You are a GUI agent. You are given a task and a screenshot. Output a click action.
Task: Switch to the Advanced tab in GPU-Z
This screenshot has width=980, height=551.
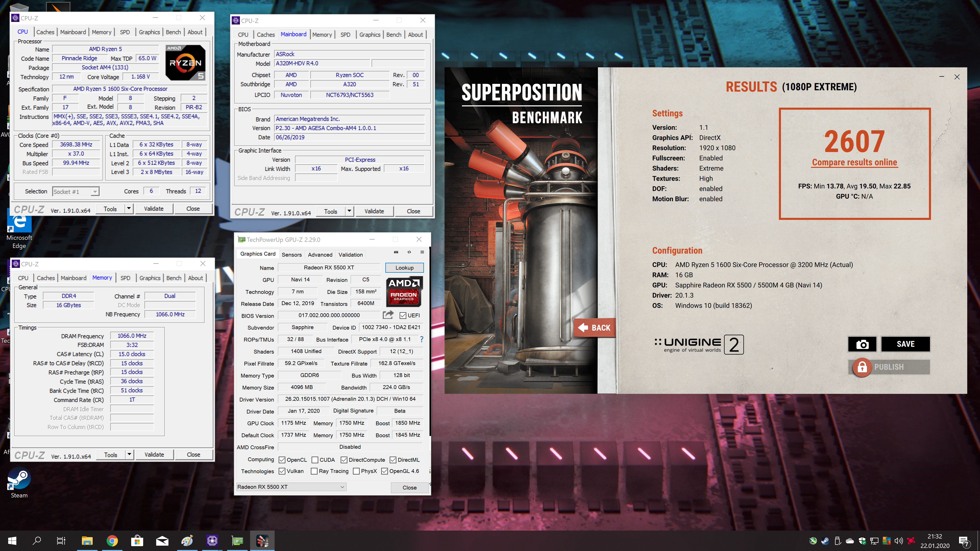pyautogui.click(x=320, y=254)
